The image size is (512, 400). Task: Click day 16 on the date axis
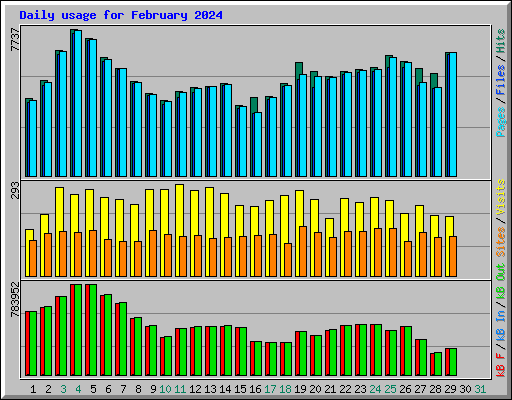pyautogui.click(x=255, y=389)
